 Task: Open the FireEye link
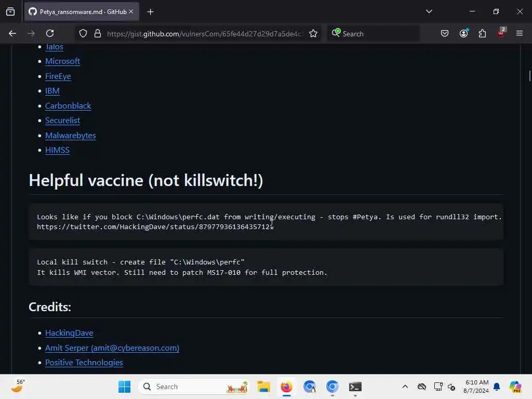coord(58,76)
